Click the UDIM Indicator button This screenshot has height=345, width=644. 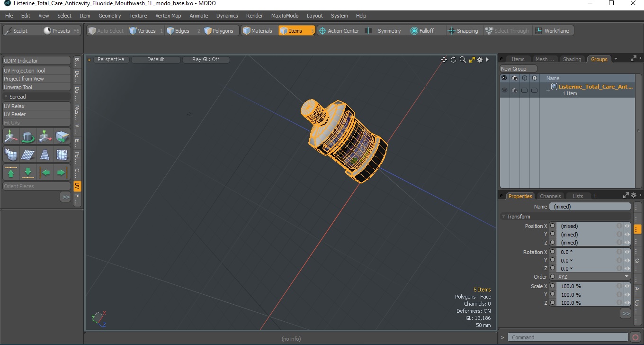[x=37, y=61]
